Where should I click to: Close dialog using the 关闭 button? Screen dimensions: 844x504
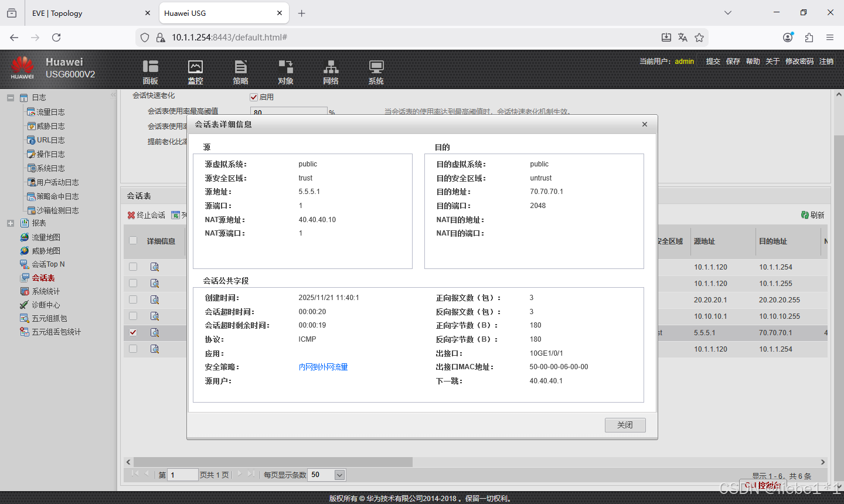(625, 425)
